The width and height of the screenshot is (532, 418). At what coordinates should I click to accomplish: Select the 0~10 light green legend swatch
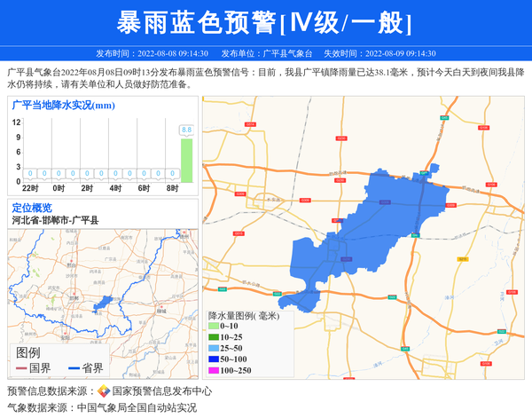point(214,327)
